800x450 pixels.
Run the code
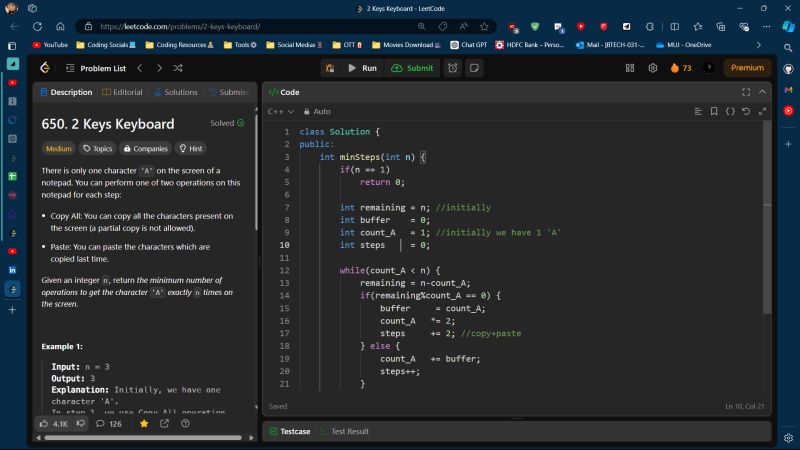(362, 68)
